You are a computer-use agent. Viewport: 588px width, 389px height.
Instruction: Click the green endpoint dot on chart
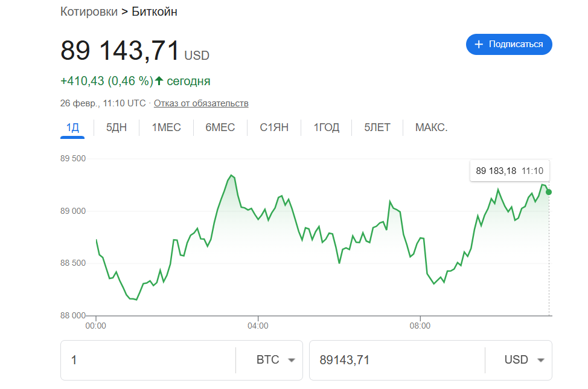point(548,192)
